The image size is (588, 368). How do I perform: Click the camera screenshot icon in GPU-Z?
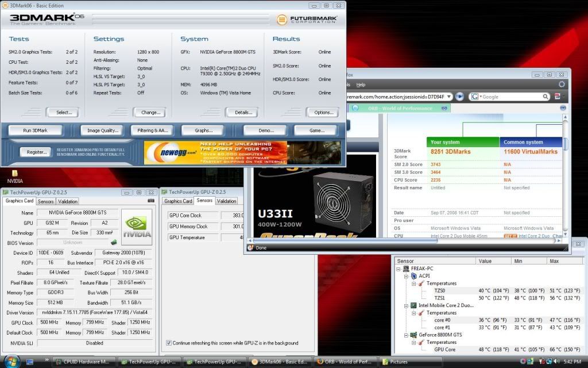pyautogui.click(x=151, y=201)
